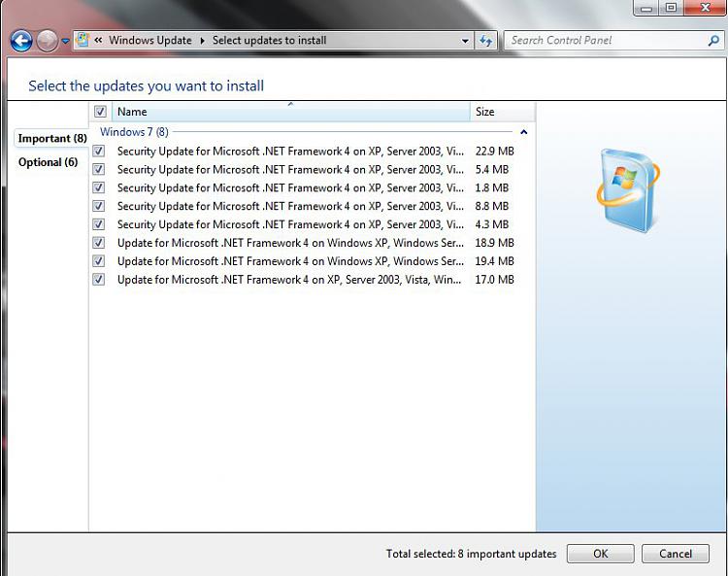Click the 17.0 MB size value

pyautogui.click(x=494, y=280)
